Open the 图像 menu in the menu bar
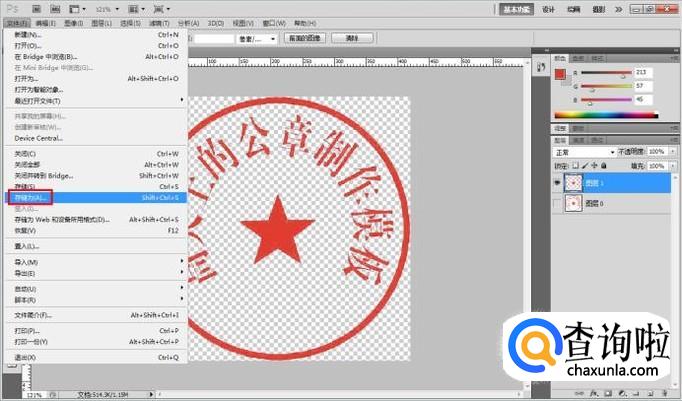The width and height of the screenshot is (682, 401). tap(71, 21)
